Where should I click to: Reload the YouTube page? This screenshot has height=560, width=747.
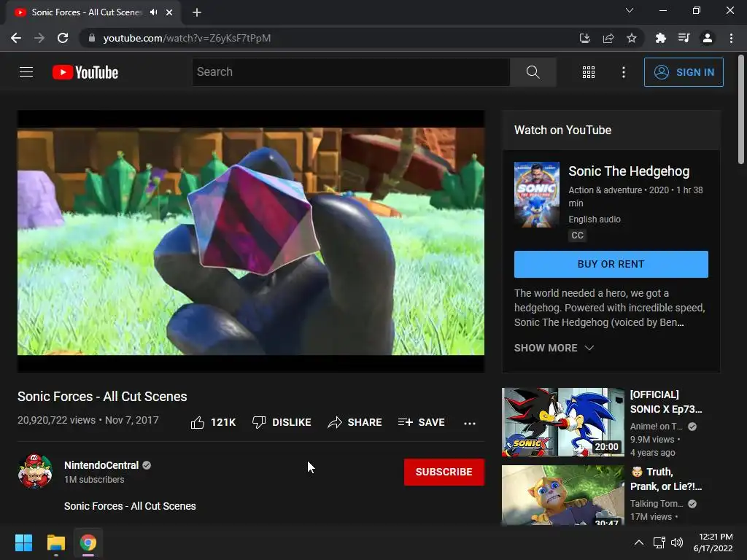tap(63, 38)
